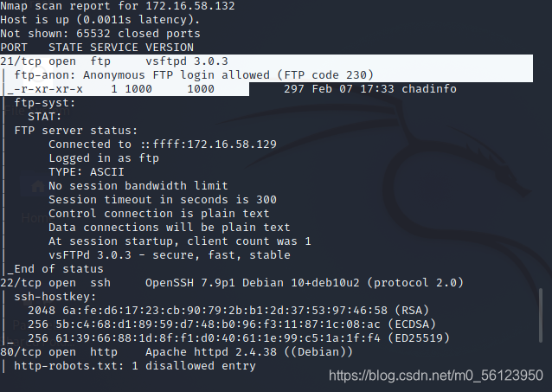Click the faint File System desktop label
This screenshot has height=392, width=552.
(37, 111)
